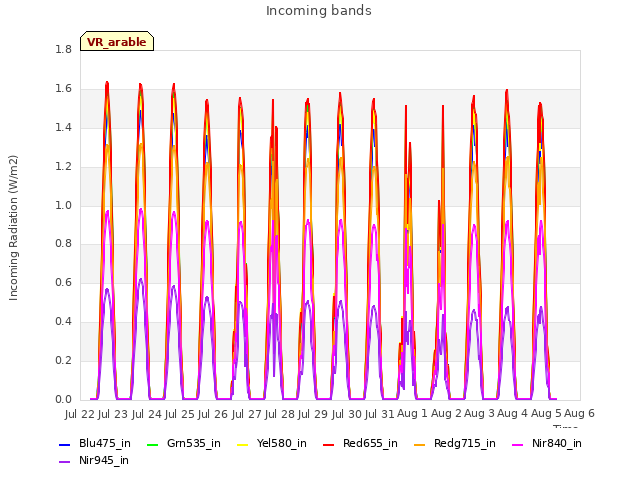Click the 'Jul 22' x-axis tick label
Image resolution: width=640 pixels, height=480 pixels.
80,414
